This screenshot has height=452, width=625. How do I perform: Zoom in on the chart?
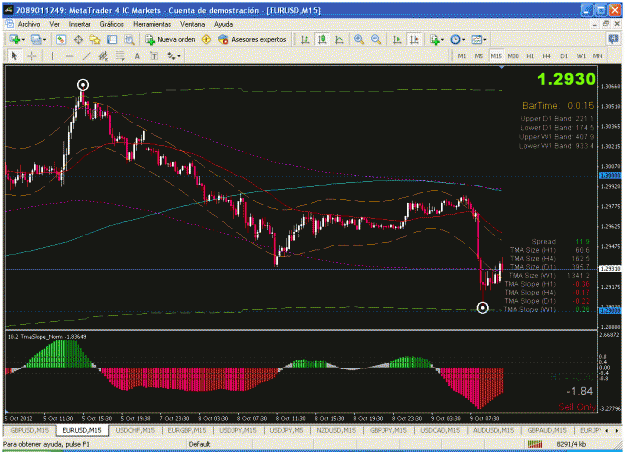tap(359, 39)
